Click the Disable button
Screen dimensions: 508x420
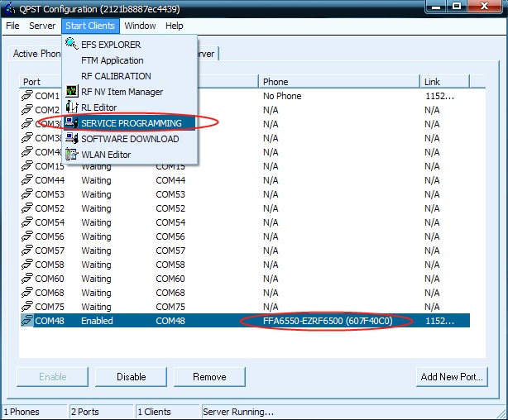(132, 377)
